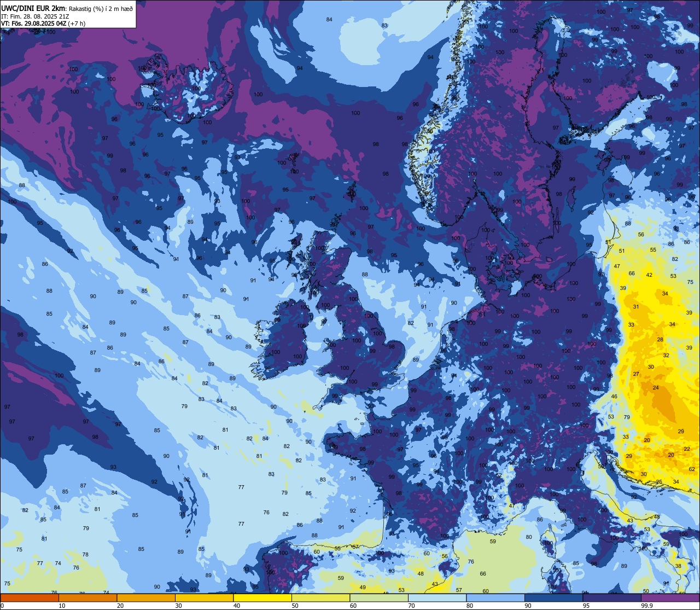Click the "31" humidity value on map
This screenshot has width=700, height=610.
click(x=636, y=307)
